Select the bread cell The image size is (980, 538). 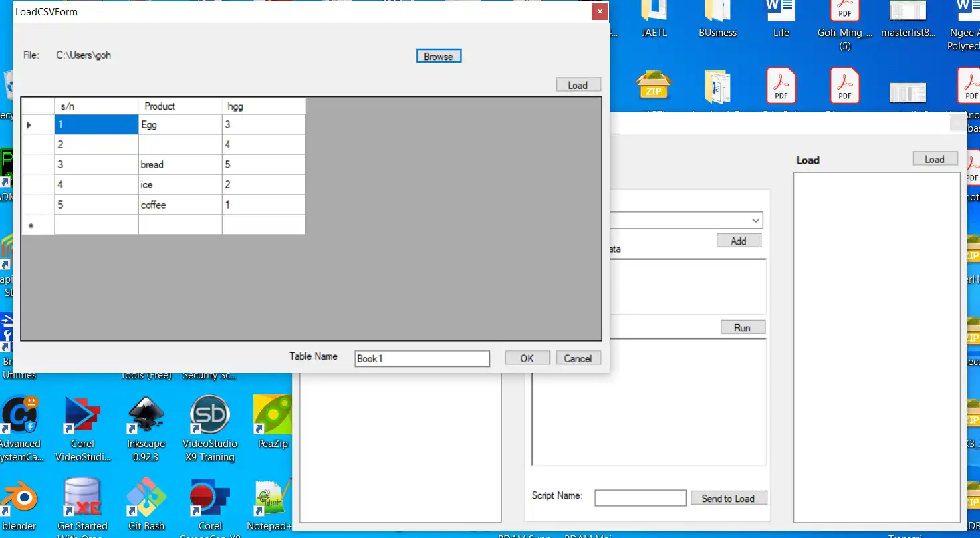[180, 164]
